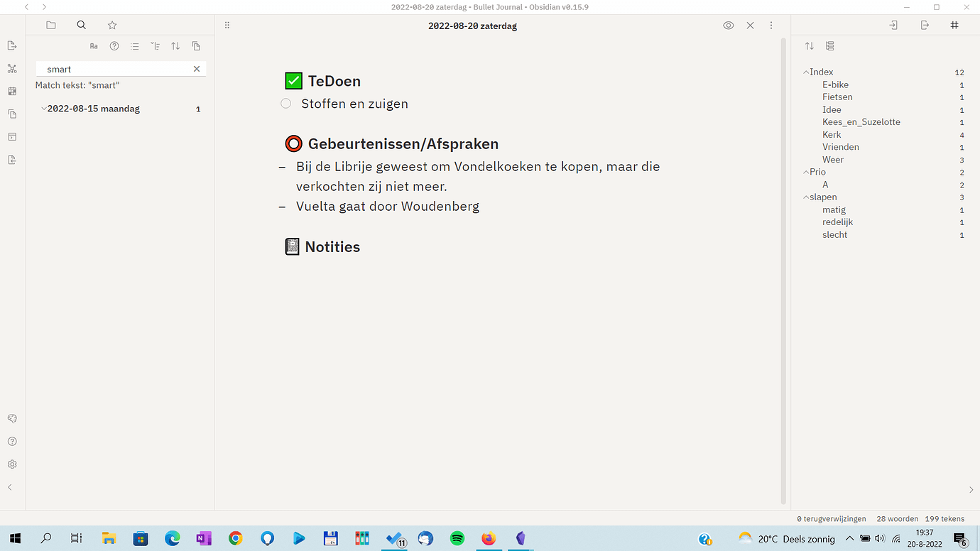This screenshot has height=551, width=980.
Task: Clear the smart search query
Action: click(x=197, y=68)
